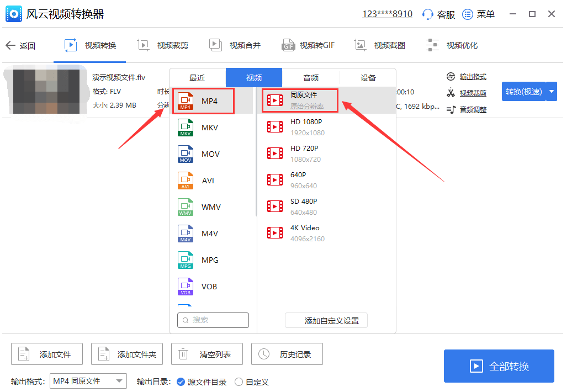Click the 视频裁剪 scissors icon
The height and width of the screenshot is (392, 572).
tap(451, 93)
